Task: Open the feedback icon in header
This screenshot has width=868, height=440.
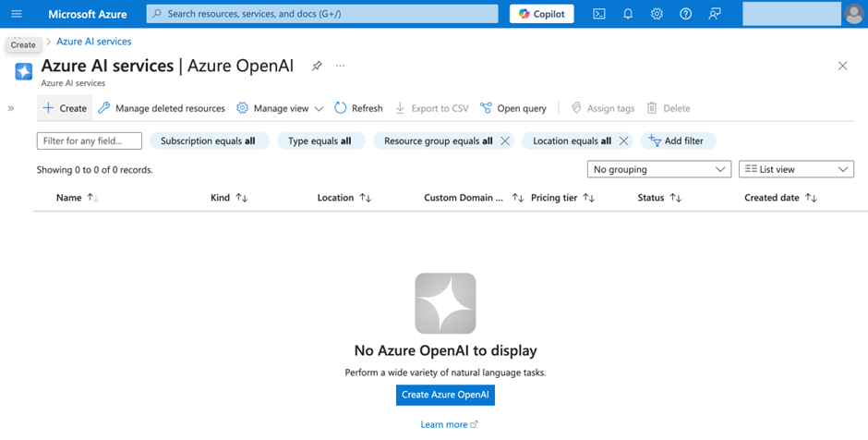Action: (x=715, y=14)
